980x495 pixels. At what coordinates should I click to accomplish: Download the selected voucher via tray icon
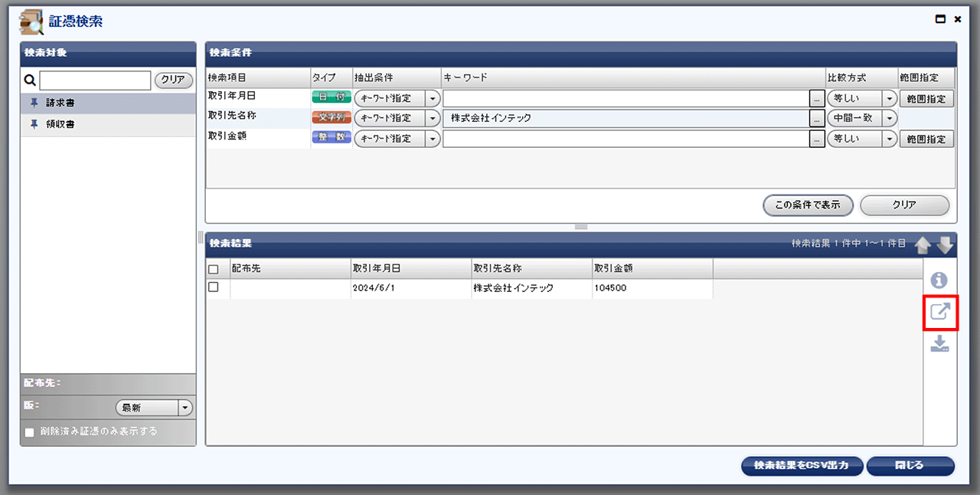939,344
